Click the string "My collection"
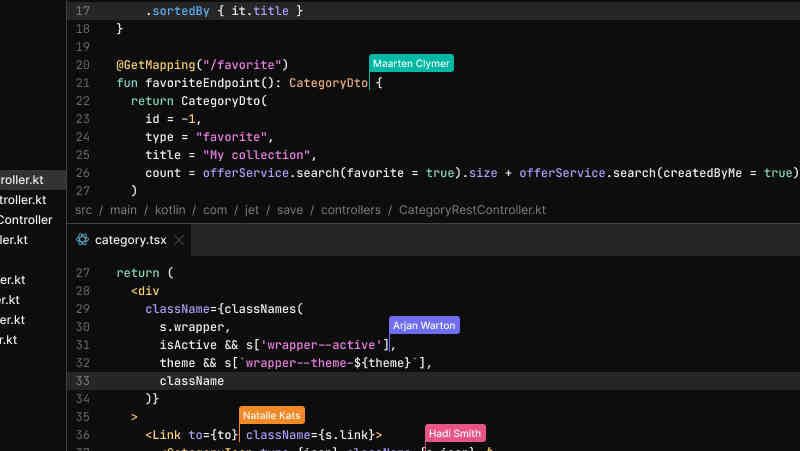 [257, 155]
